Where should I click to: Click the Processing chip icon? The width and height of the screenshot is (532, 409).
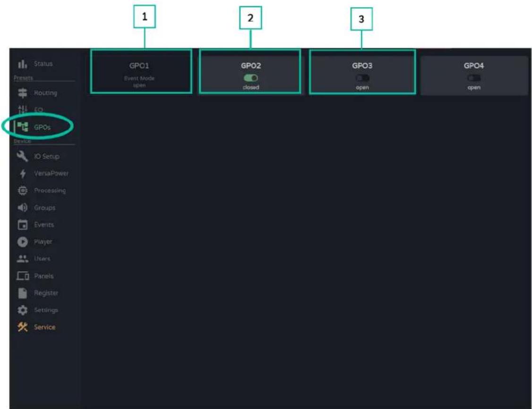(22, 191)
